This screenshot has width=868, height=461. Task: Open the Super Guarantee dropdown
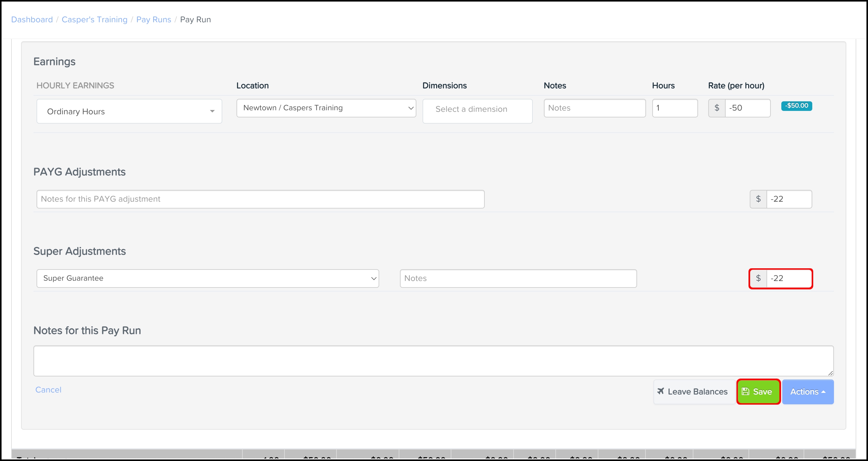(x=208, y=278)
